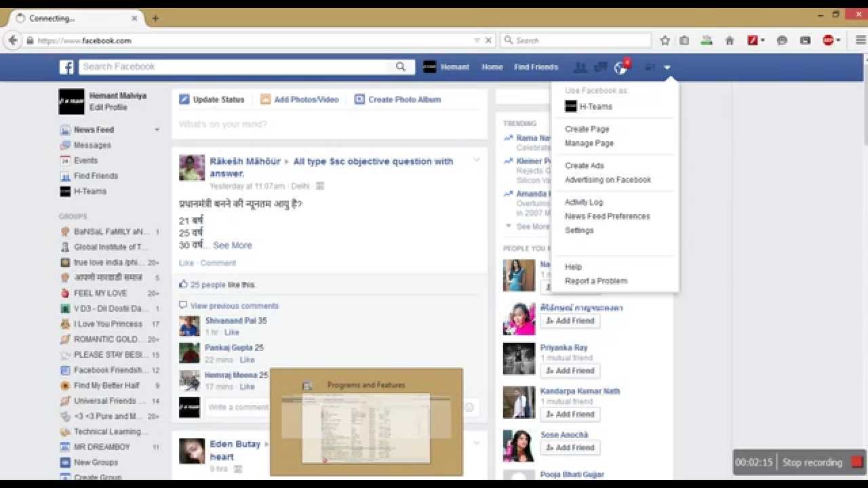The height and width of the screenshot is (488, 868).
Task: Open H-Teams page in left sidebar
Action: [90, 191]
